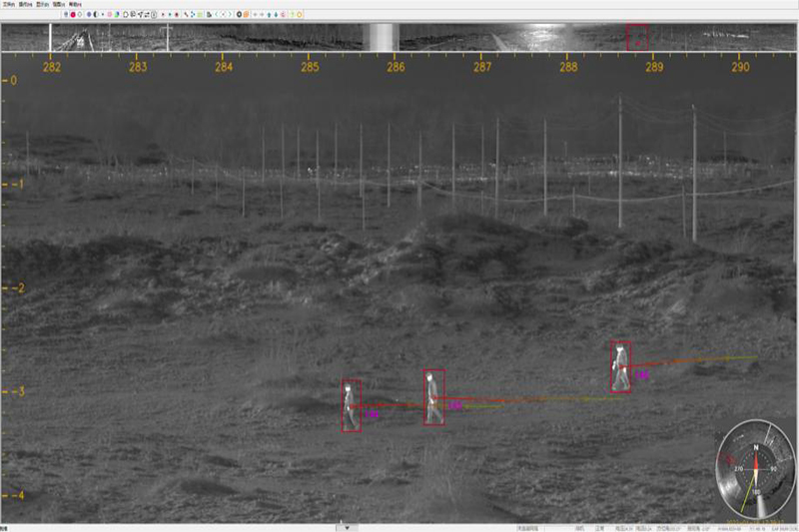Click magenta track label by rightmost person
Viewport: 799px width, 532px height.
(x=643, y=375)
